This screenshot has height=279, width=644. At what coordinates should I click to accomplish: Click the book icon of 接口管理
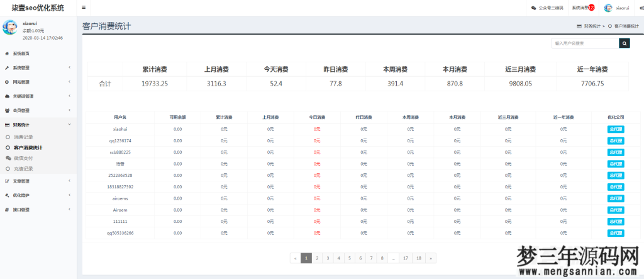point(7,210)
